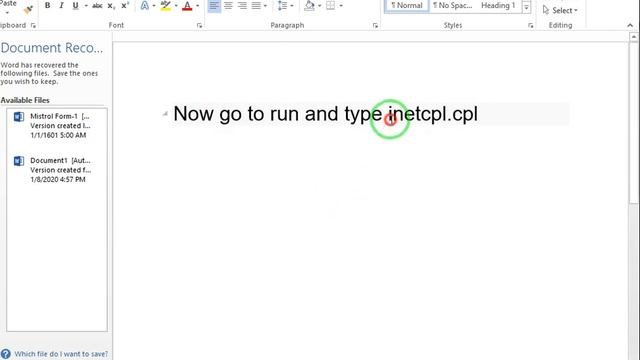Click the vertical scrollbar up arrow
640x360 pixels.
[x=633, y=37]
